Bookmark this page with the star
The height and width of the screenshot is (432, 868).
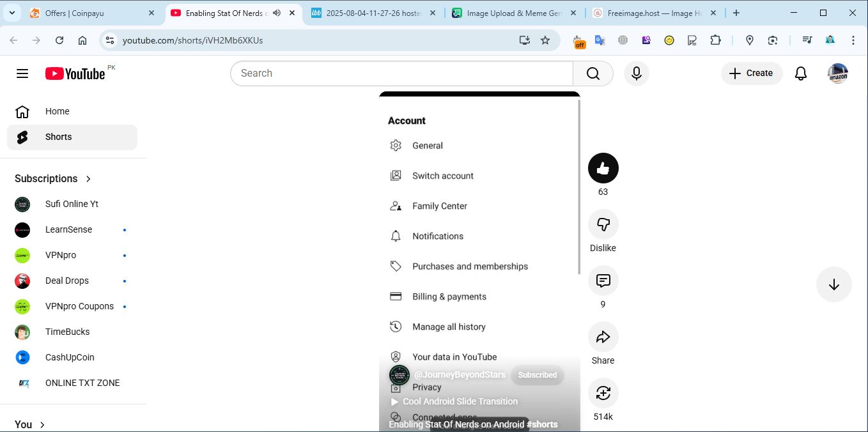(545, 40)
